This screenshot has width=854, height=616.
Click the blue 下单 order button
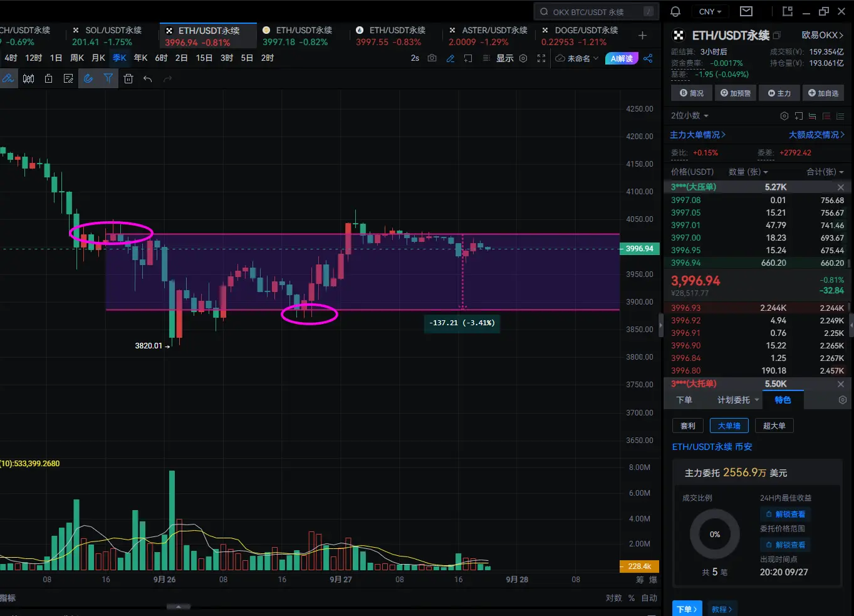[x=687, y=609]
